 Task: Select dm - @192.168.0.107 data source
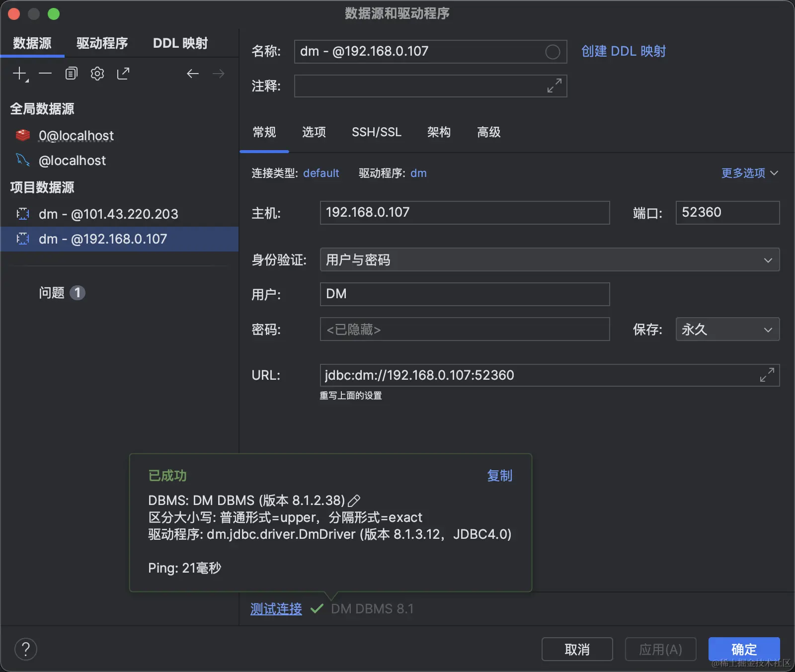[119, 239]
